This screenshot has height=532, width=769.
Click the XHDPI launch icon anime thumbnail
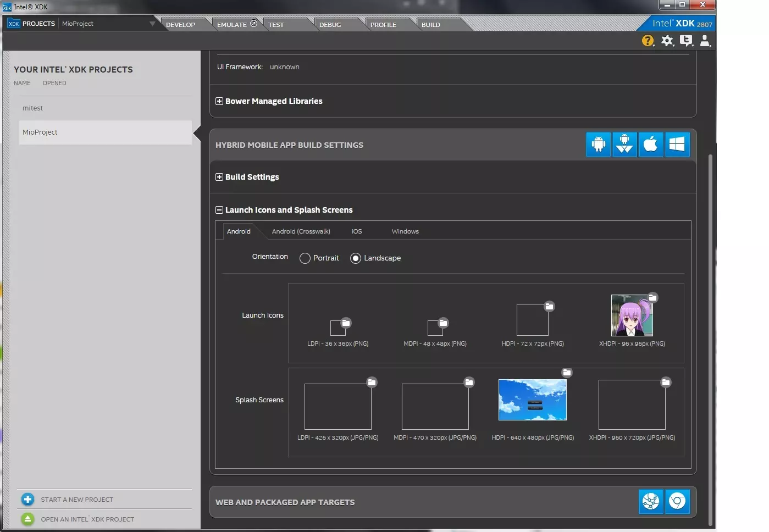tap(632, 315)
